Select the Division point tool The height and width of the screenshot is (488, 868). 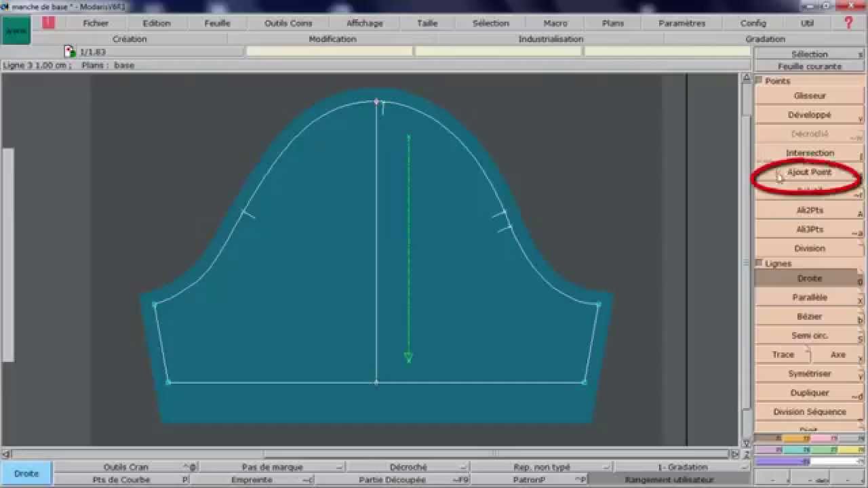[x=810, y=248]
